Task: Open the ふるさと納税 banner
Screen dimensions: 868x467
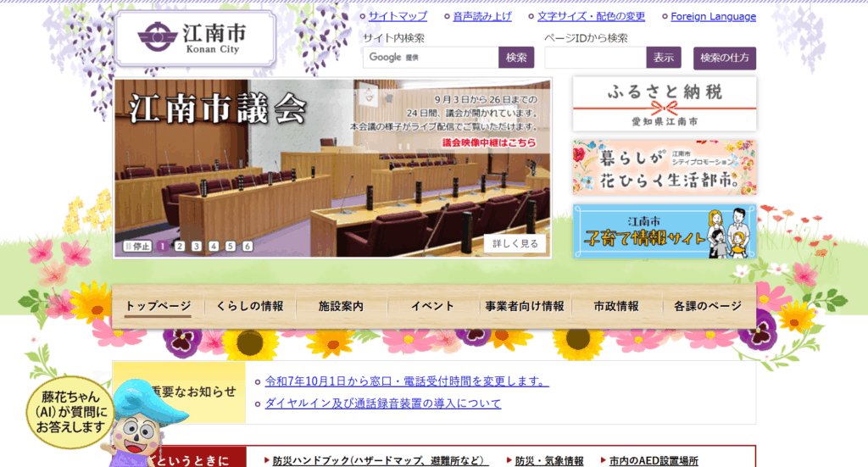Action: click(664, 103)
